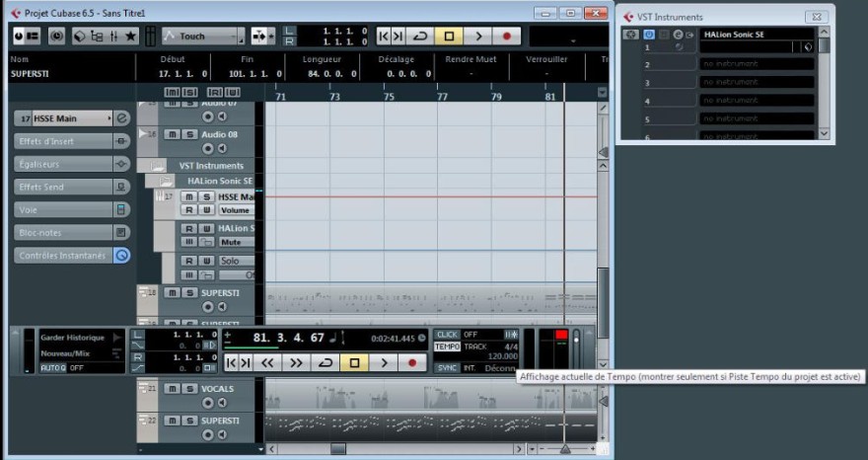Image resolution: width=868 pixels, height=460 pixels.
Task: Click the horizontal scrollbar thumb in timeline
Action: (x=337, y=449)
